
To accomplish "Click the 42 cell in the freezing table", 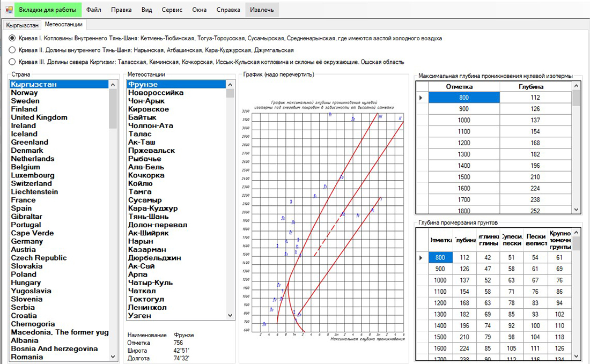I will pos(488,257).
